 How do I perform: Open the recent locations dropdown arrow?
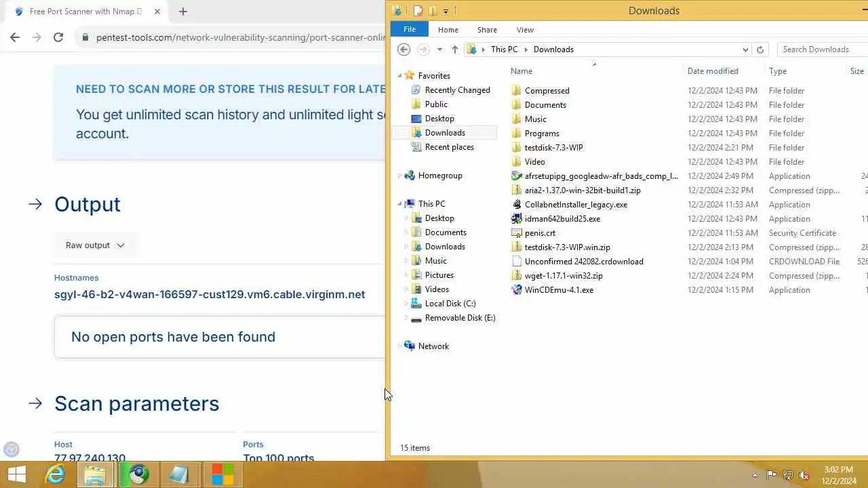click(439, 49)
